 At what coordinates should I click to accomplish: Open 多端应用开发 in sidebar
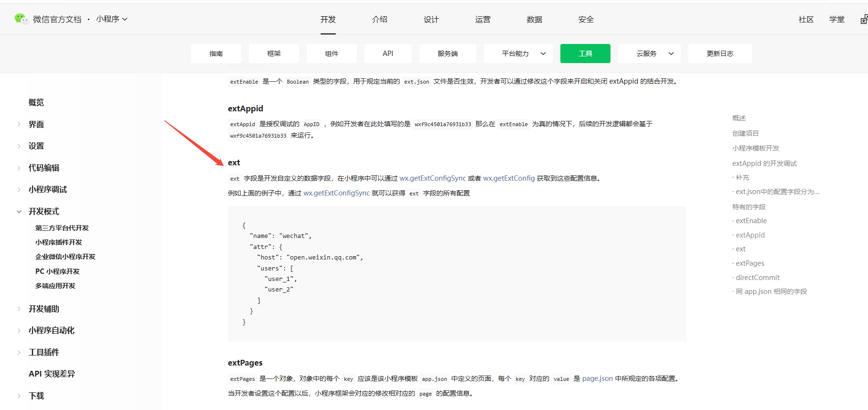point(55,286)
